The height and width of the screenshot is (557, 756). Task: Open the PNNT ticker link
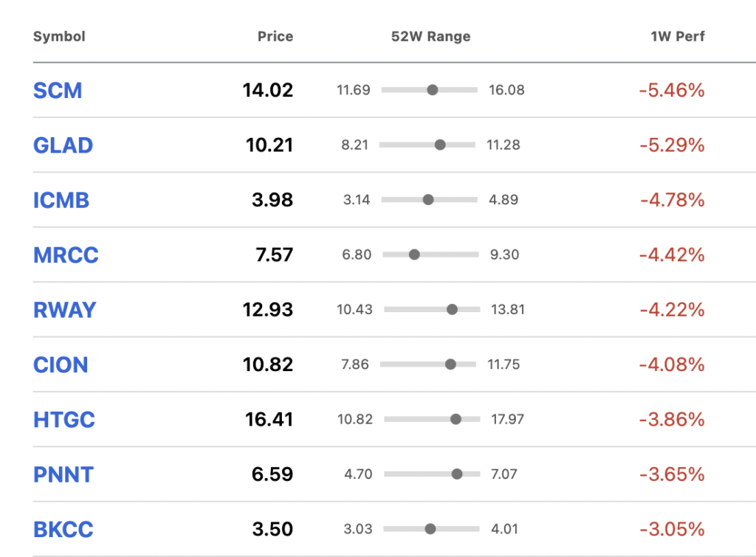coord(63,475)
